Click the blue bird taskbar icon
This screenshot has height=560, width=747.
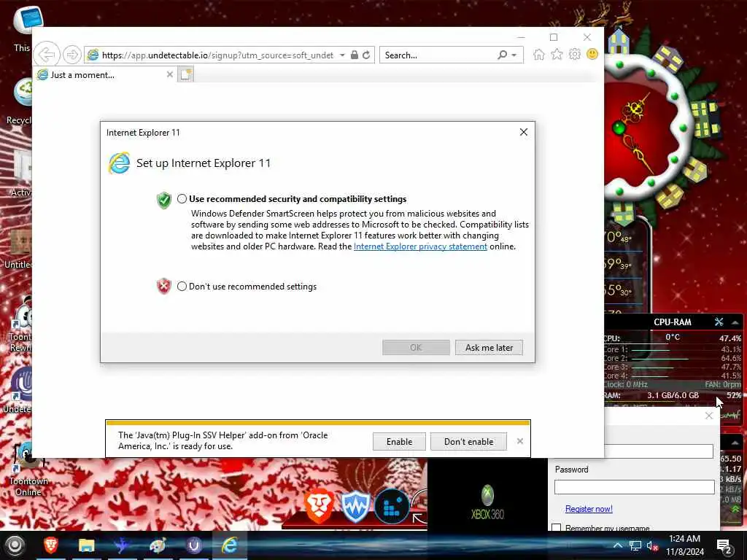click(x=123, y=545)
